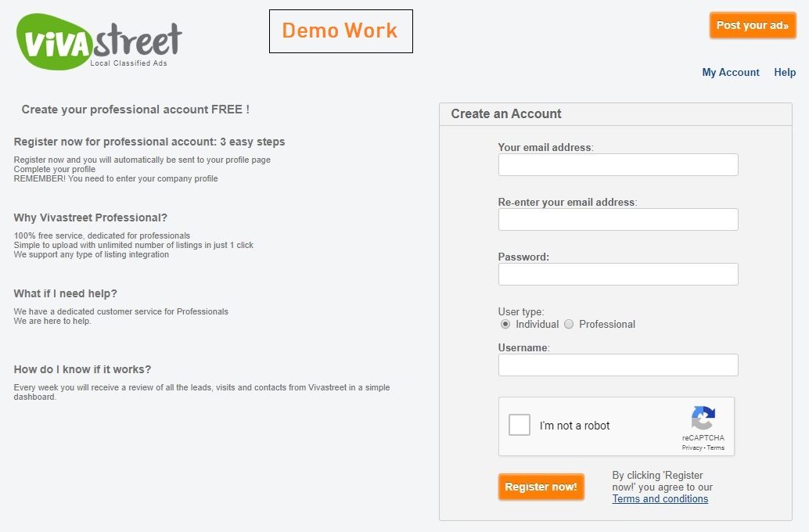
Task: Open the reCAPTCHA Terms link
Action: coord(716,448)
